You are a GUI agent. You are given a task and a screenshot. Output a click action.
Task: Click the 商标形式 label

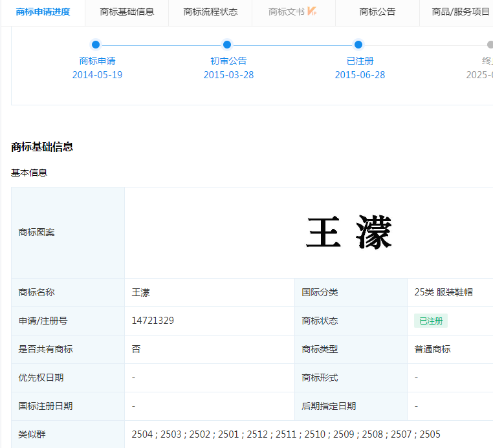click(320, 378)
